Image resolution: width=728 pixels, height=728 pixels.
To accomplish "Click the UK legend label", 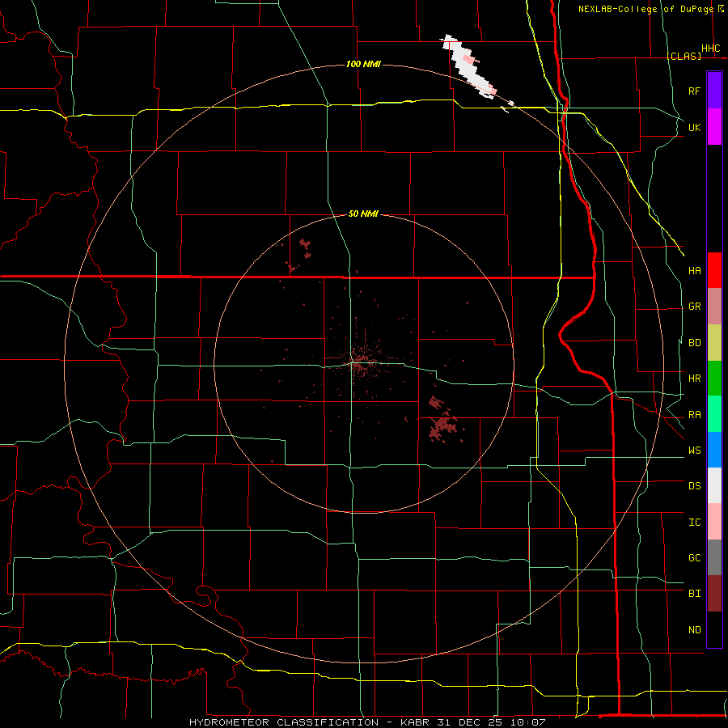I will coord(695,127).
